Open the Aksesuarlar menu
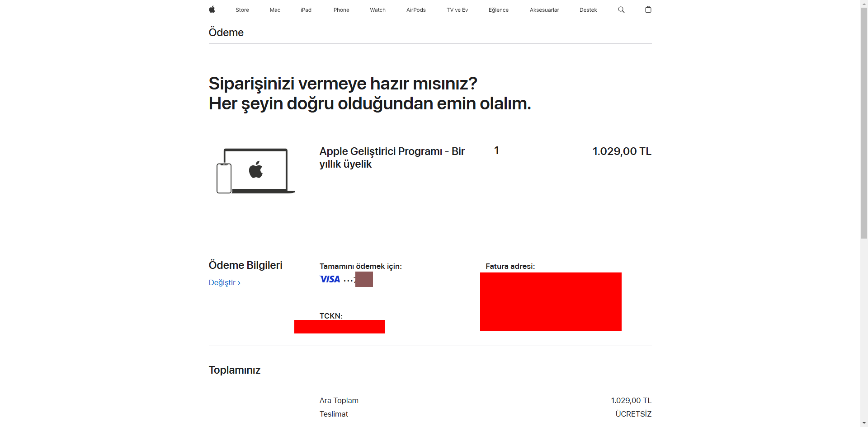The width and height of the screenshot is (868, 427). click(544, 10)
